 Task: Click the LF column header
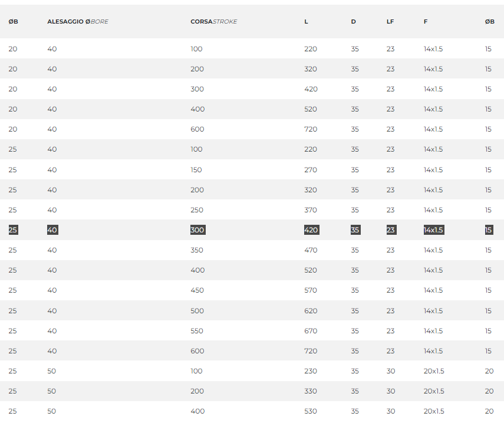[x=390, y=22]
